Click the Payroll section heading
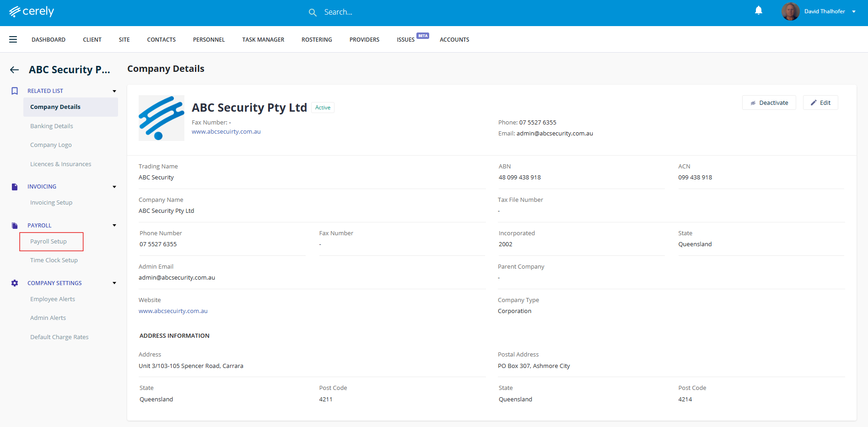The image size is (868, 427). tap(39, 226)
